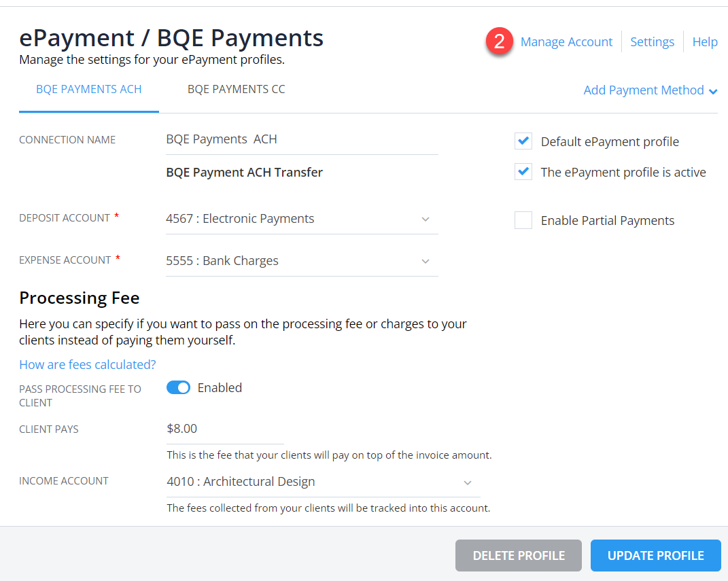
Task: Disable the ePayment profile active checkbox
Action: tap(523, 172)
